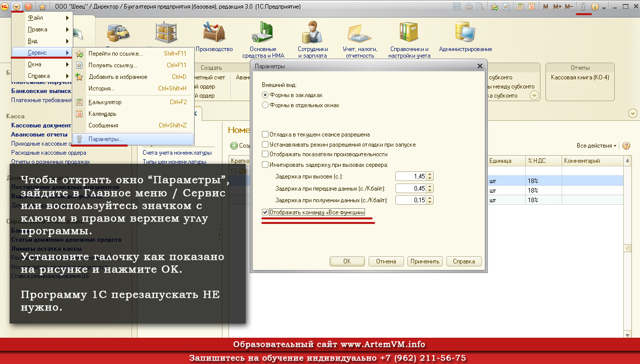Image resolution: width=640 pixels, height=364 pixels.
Task: Click the M- memory subtract button
Action: pos(569,7)
